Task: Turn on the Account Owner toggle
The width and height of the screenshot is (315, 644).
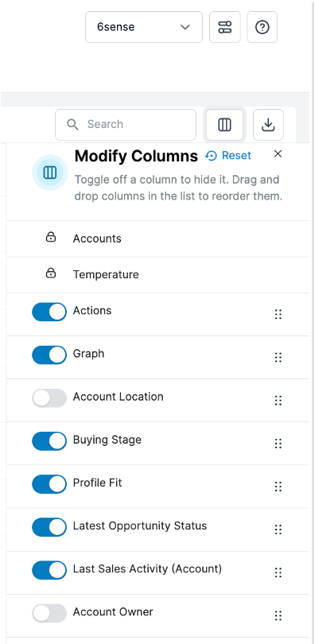Action: pyautogui.click(x=49, y=613)
